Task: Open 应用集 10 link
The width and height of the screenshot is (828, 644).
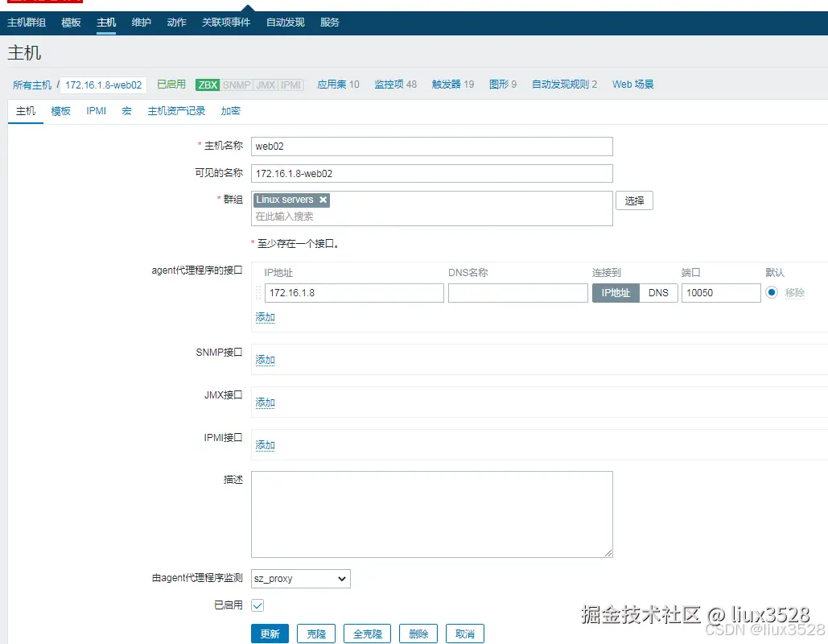Action: tap(338, 85)
